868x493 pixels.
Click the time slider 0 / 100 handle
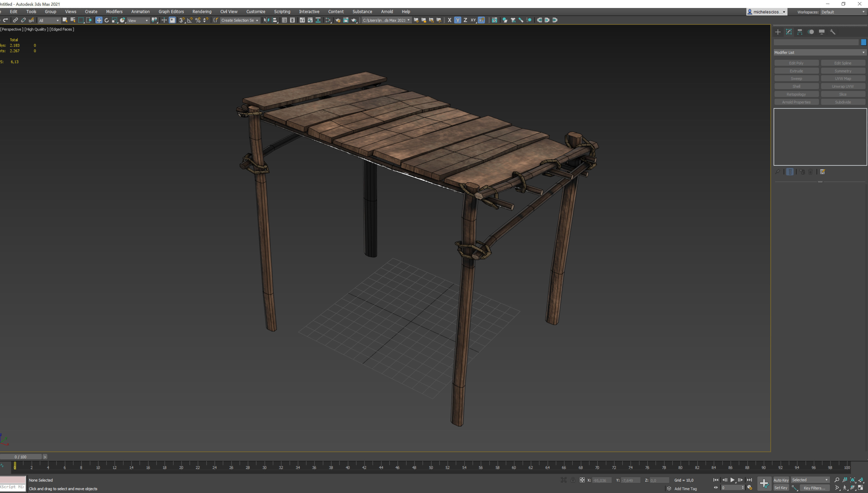pyautogui.click(x=21, y=457)
